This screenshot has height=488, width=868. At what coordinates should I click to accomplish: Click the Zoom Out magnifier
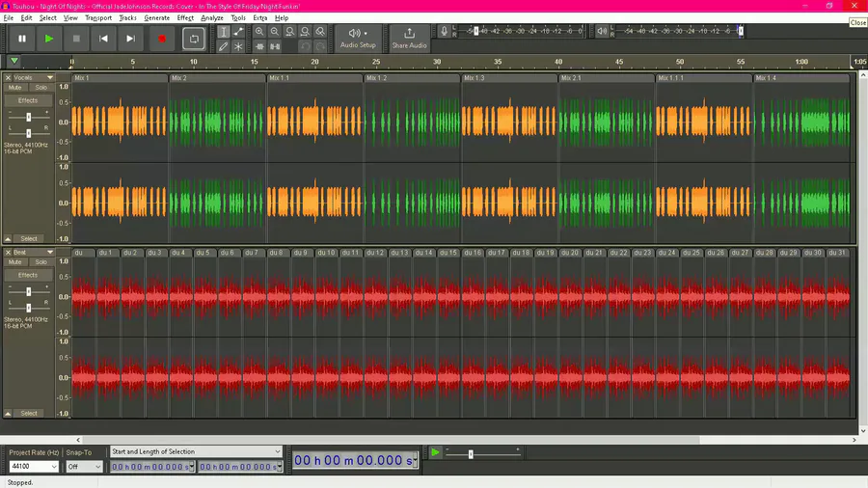pos(275,32)
